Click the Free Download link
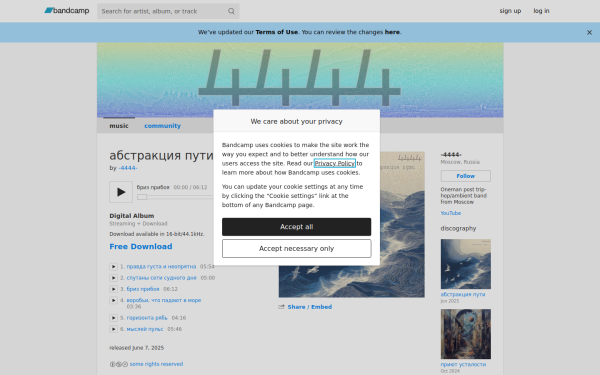The width and height of the screenshot is (600, 375). point(141,246)
